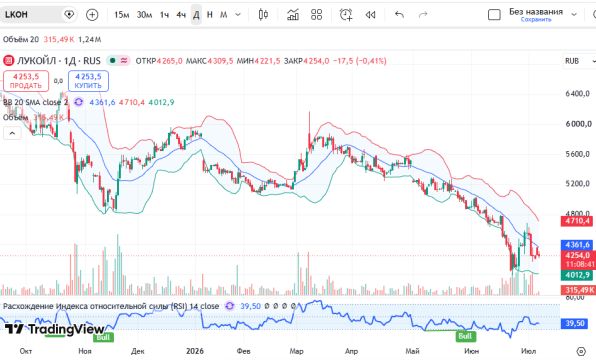Screen dimensions: 596x360
Task: Open the indicators menu icon
Action: pyautogui.click(x=293, y=15)
